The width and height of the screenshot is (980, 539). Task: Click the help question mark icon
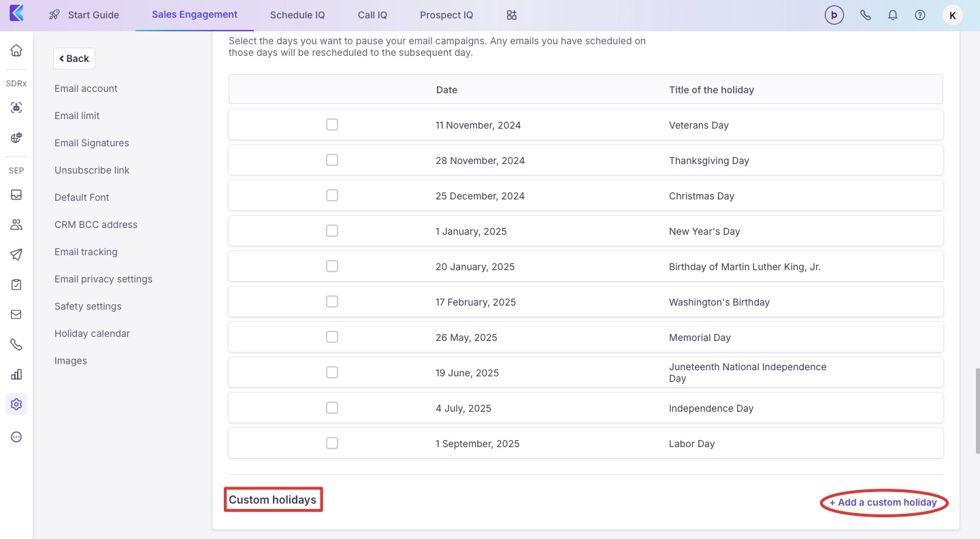pos(920,15)
